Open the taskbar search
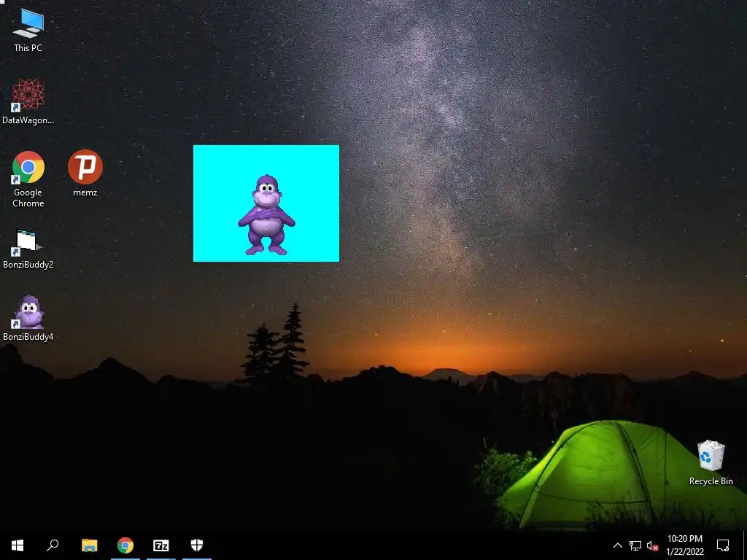Viewport: 747px width, 560px height. (53, 545)
